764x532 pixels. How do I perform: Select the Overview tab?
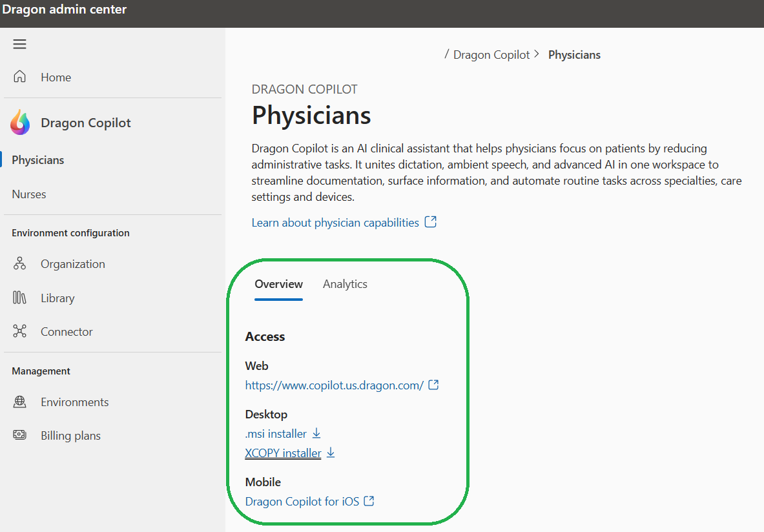pyautogui.click(x=278, y=284)
